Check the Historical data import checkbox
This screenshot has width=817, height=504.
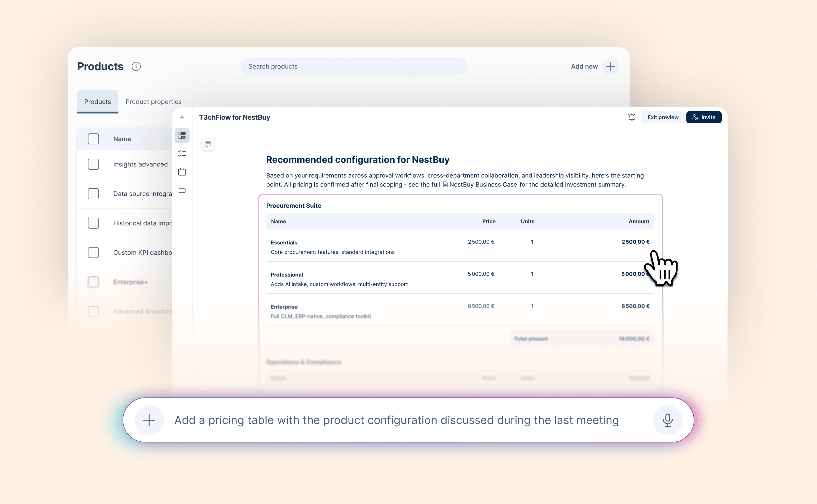[x=93, y=223]
